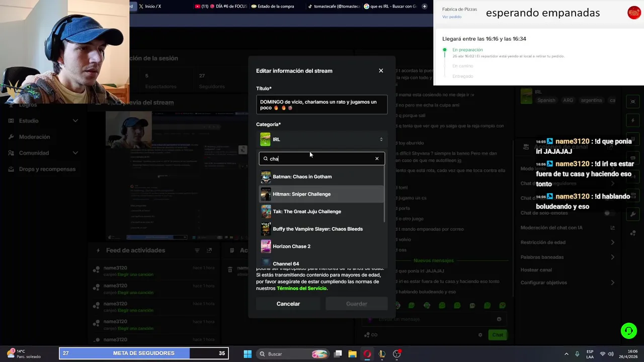Switch to DÍA #6 de FOCUS YouTube tab
The height and width of the screenshot is (362, 644).
pos(220,6)
